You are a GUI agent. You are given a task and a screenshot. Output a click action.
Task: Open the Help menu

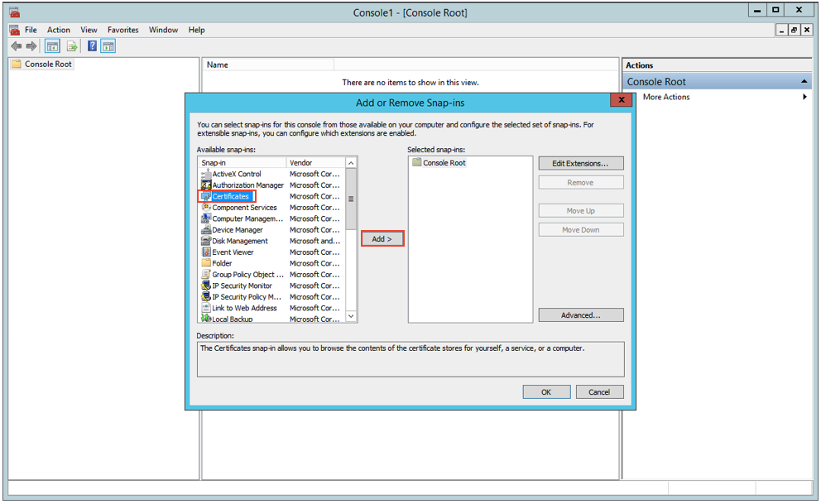click(196, 30)
